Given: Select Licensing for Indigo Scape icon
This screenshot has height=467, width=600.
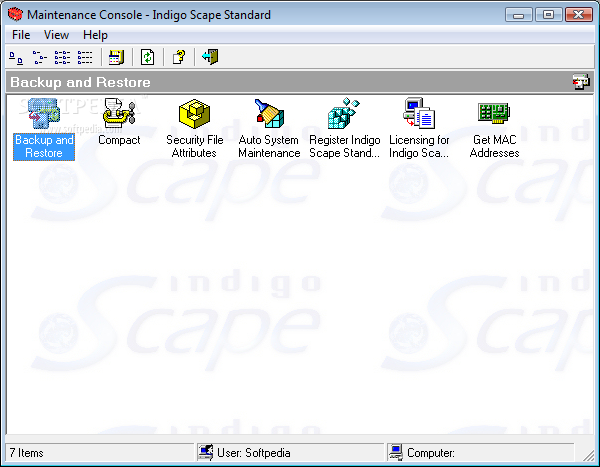Looking at the screenshot, I should [x=419, y=114].
